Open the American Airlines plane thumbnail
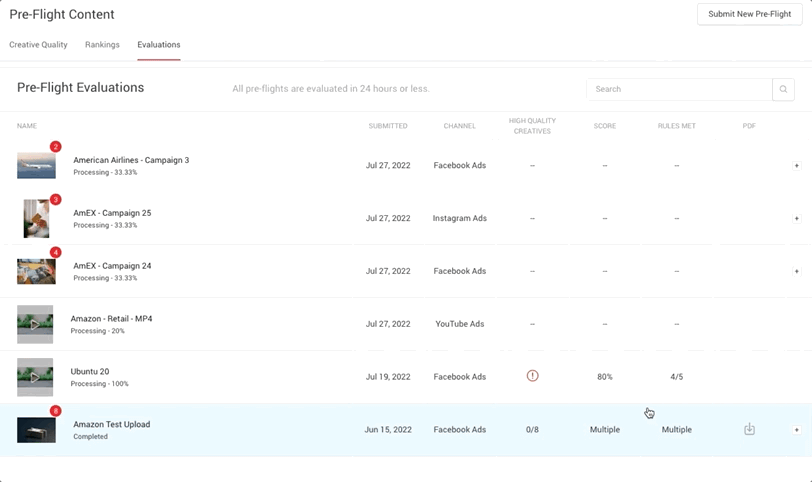Screen dimensions: 812x482 tap(36, 166)
